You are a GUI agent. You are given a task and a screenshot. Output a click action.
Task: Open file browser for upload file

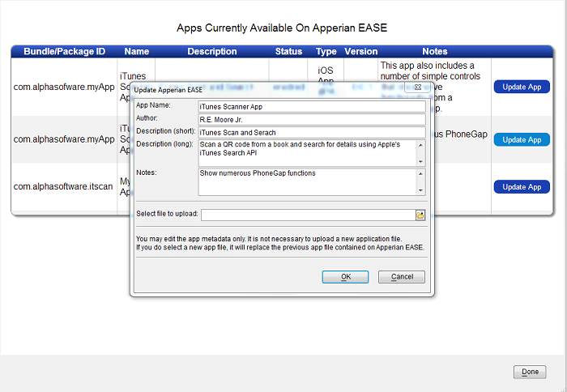coord(420,215)
